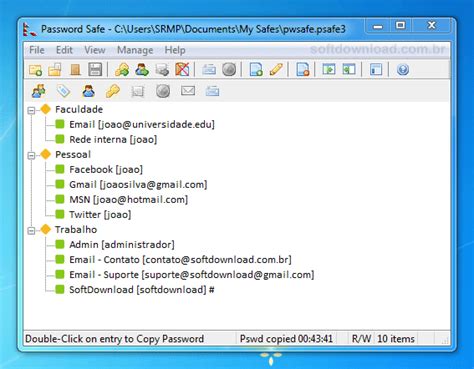
Task: Click the Copy Username person icon
Action: 142,70
